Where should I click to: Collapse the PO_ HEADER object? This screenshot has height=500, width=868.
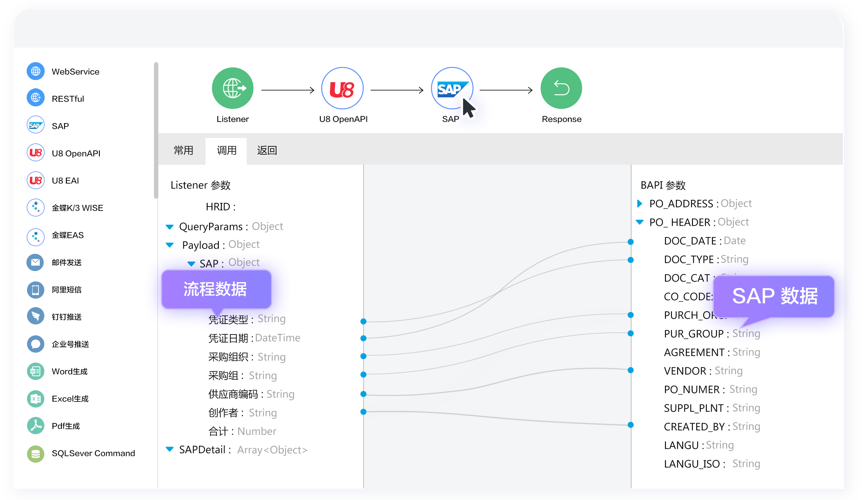639,222
